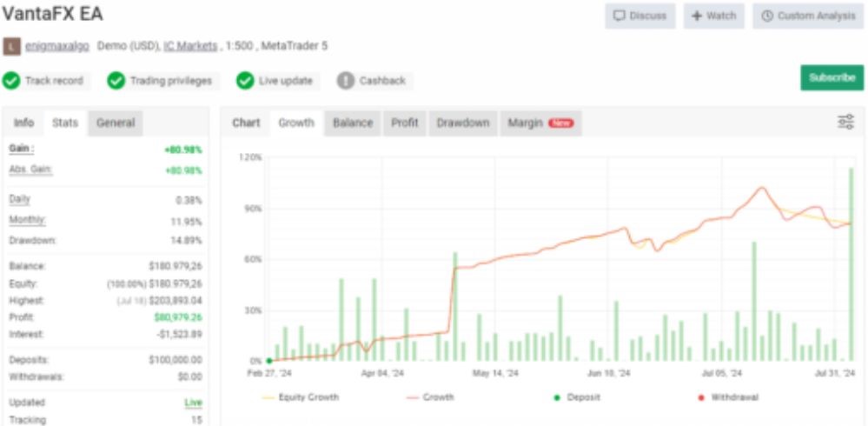
Task: Click the Cashback exclamation icon
Action: (x=346, y=81)
